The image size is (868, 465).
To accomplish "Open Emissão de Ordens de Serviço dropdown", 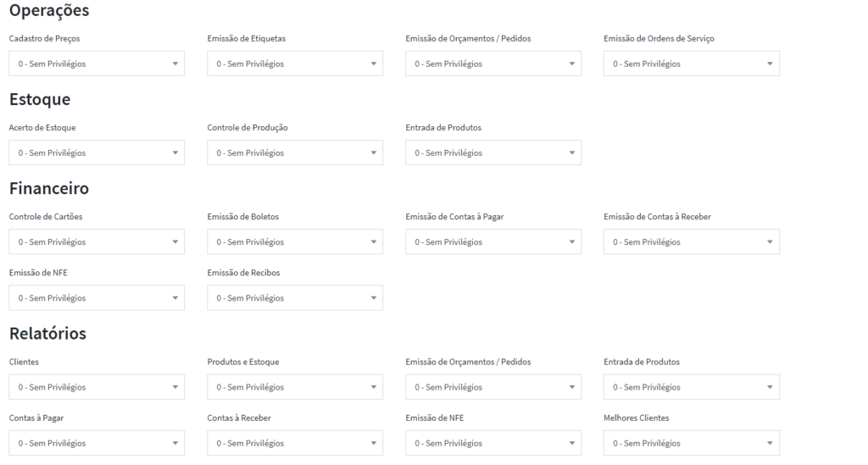I will [x=692, y=64].
